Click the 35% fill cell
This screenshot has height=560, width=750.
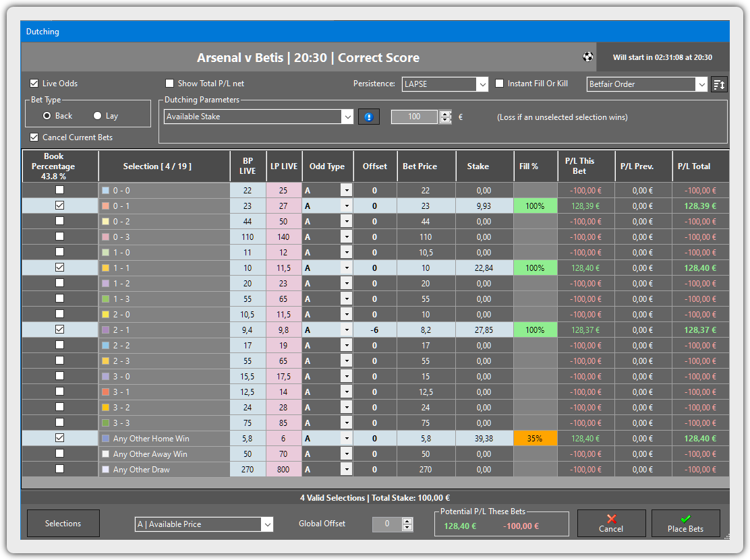pyautogui.click(x=536, y=438)
